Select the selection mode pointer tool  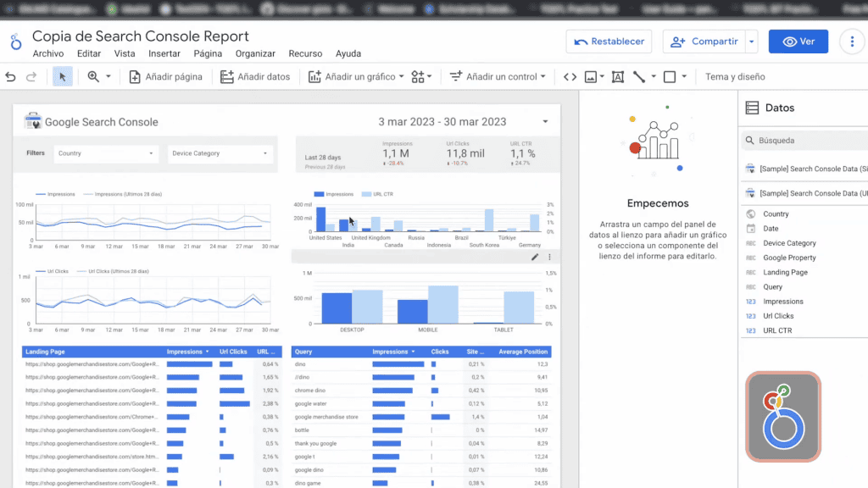(x=62, y=77)
